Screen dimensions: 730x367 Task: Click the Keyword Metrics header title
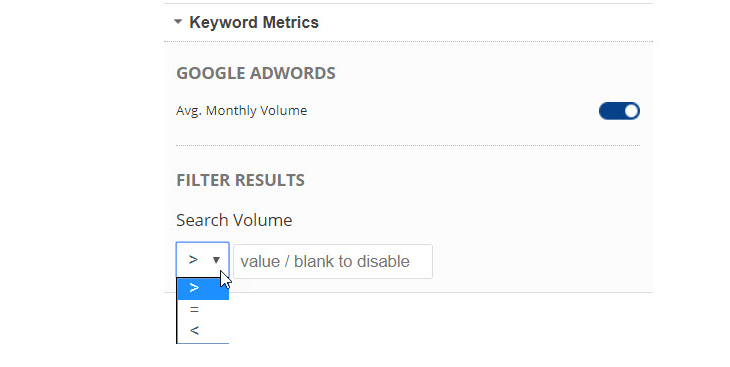254,22
